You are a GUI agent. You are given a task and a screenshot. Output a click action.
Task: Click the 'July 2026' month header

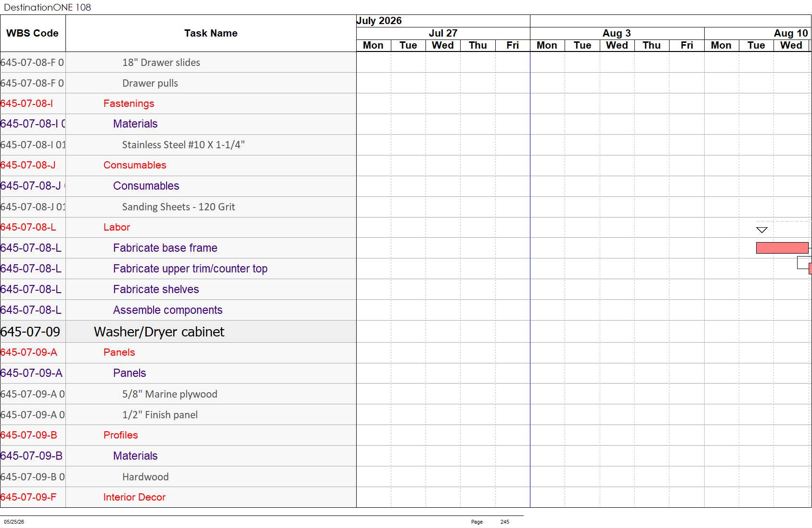(379, 21)
